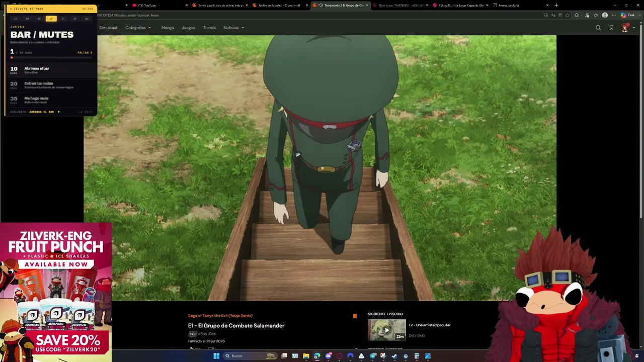The width and height of the screenshot is (644, 362).
Task: Play next episode via the thumbnail play icon
Action: 386,330
